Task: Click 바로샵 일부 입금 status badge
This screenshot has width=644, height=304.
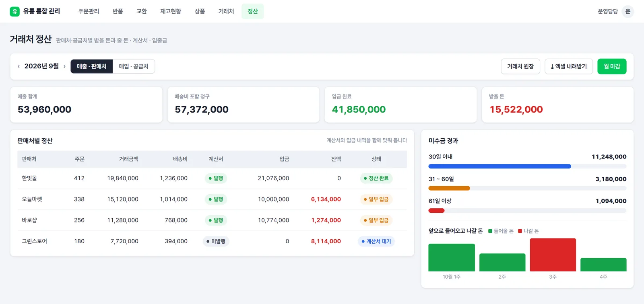Action: click(376, 220)
